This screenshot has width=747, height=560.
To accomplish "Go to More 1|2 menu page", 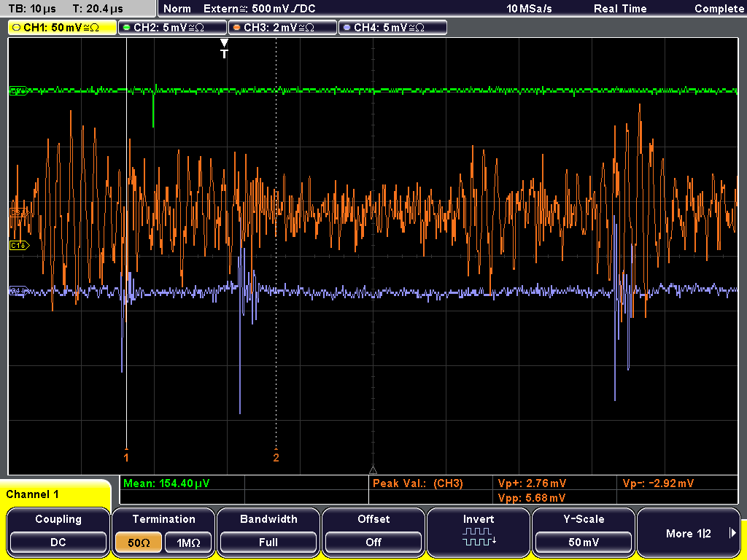I will 689,533.
